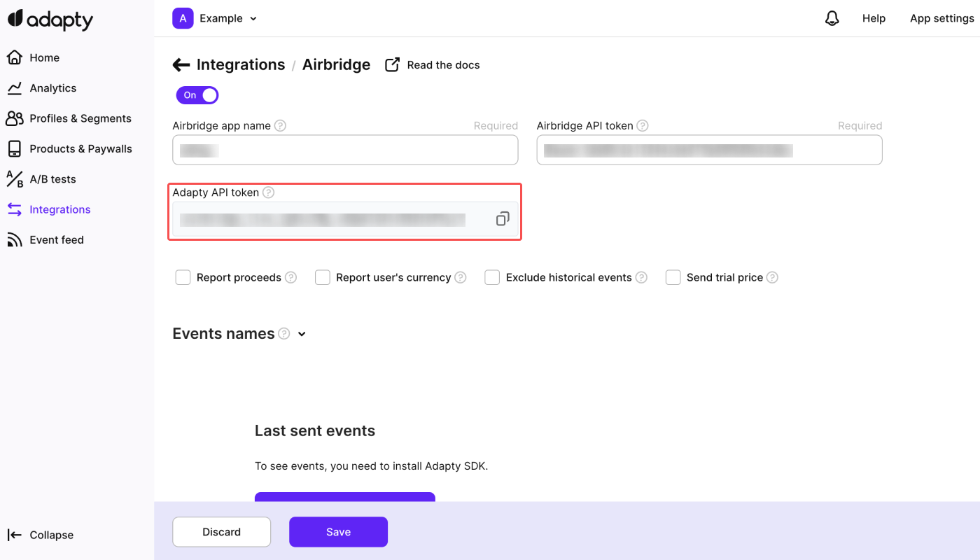This screenshot has height=560, width=980.
Task: Open A/B tests section
Action: pyautogui.click(x=52, y=179)
